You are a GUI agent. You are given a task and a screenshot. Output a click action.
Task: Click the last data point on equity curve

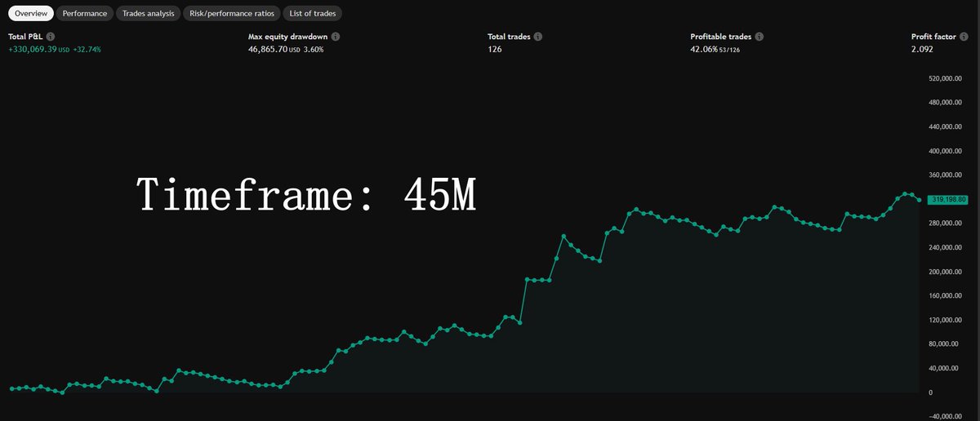click(x=920, y=200)
